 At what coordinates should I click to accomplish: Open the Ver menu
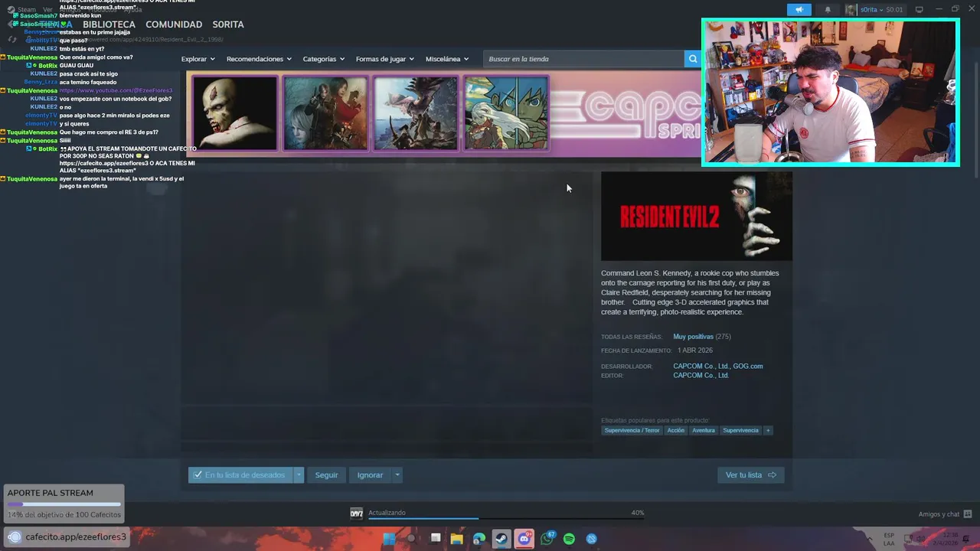click(x=47, y=10)
